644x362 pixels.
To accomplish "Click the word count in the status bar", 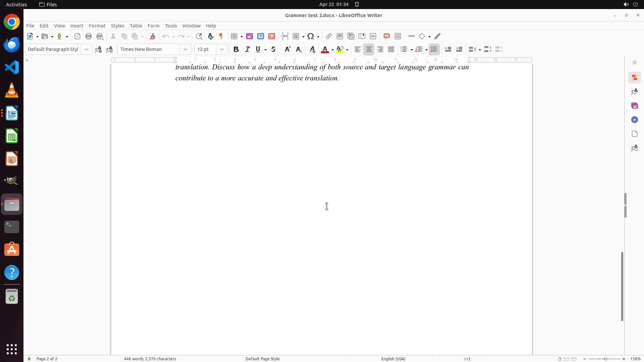I will [x=150, y=359].
